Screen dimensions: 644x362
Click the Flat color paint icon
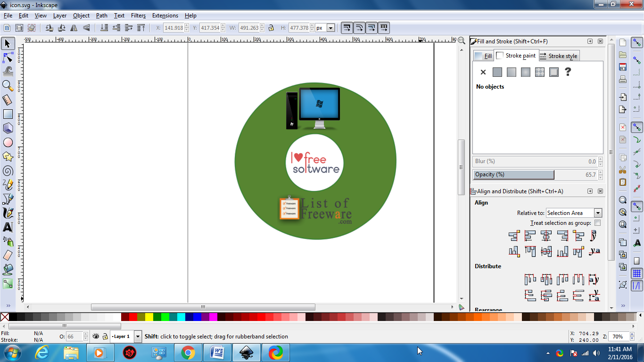tap(497, 72)
